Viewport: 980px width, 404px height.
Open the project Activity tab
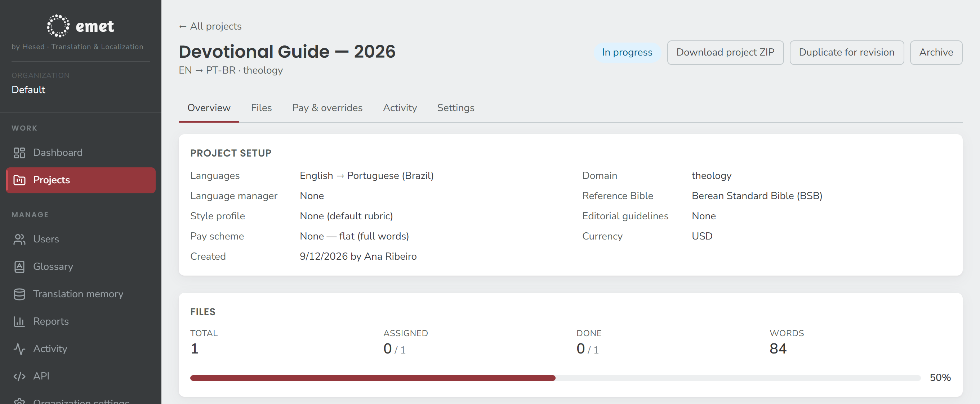click(400, 108)
